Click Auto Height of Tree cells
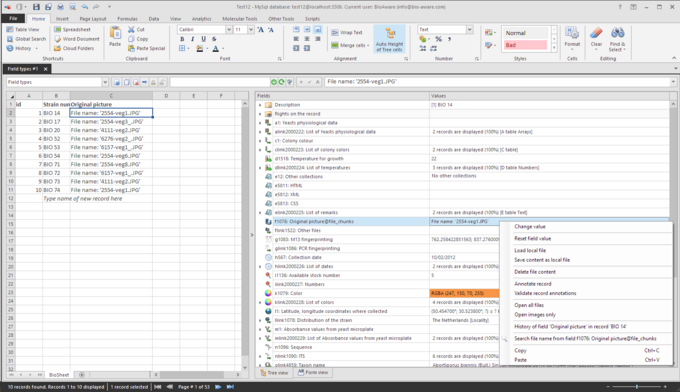 click(389, 40)
